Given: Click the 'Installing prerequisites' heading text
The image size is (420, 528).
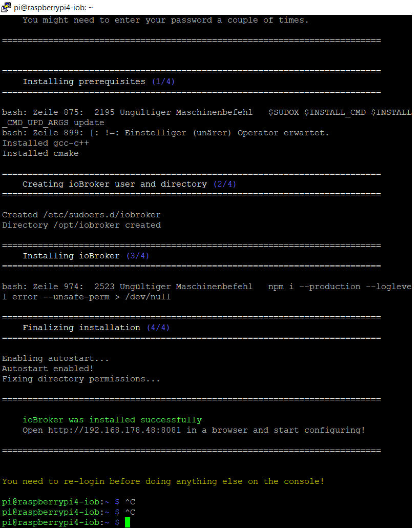Looking at the screenshot, I should (84, 82).
